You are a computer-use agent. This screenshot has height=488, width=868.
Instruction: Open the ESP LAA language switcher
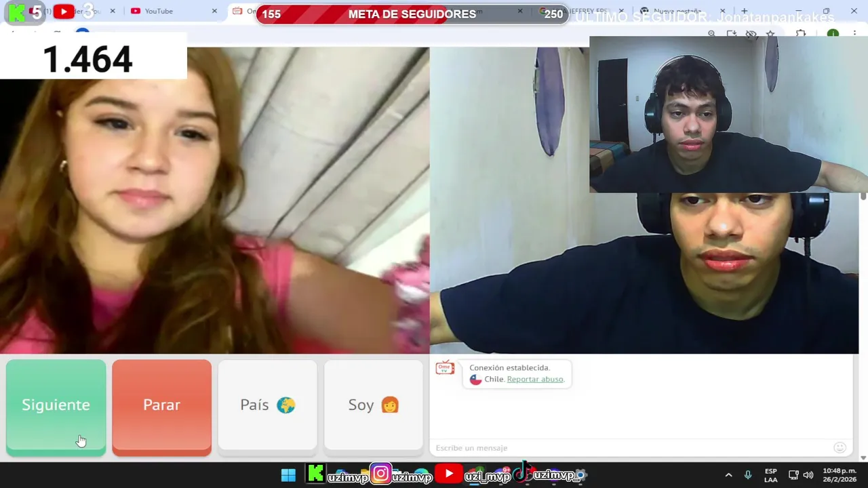(771, 475)
